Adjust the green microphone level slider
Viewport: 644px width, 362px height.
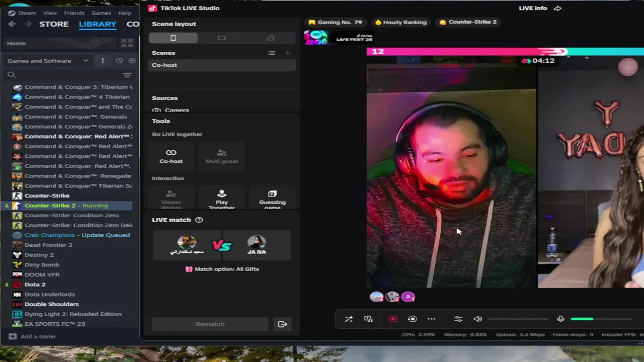[x=601, y=319]
